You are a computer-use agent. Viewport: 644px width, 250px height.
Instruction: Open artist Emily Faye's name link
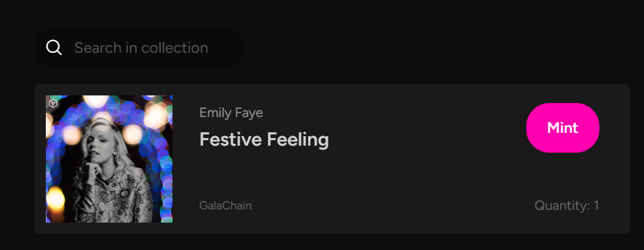pyautogui.click(x=231, y=113)
